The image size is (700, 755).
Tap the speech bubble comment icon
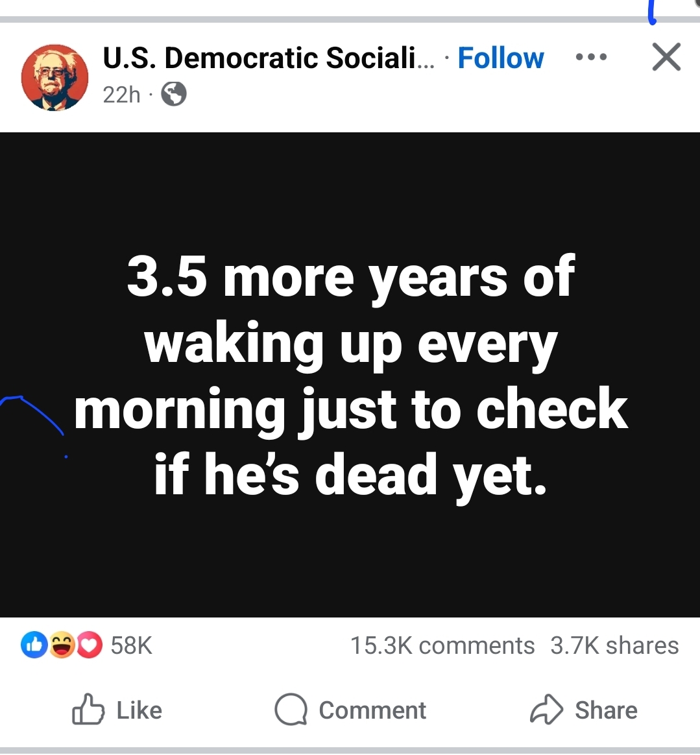point(290,710)
